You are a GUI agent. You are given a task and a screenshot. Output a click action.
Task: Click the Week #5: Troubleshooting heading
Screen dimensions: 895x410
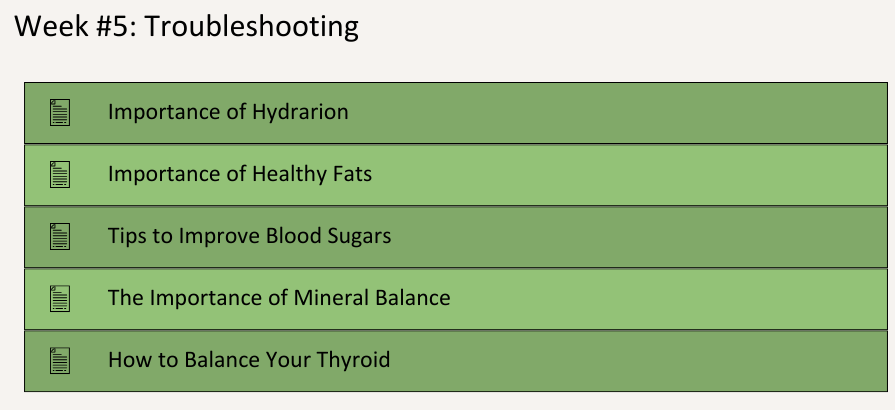click(186, 26)
